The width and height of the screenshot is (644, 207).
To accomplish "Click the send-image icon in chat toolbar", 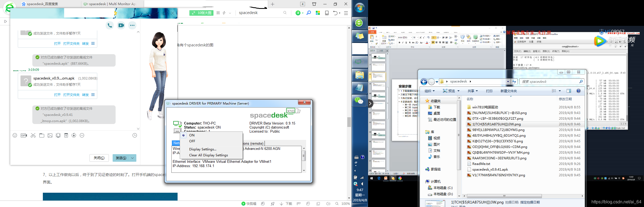I will 50,135.
